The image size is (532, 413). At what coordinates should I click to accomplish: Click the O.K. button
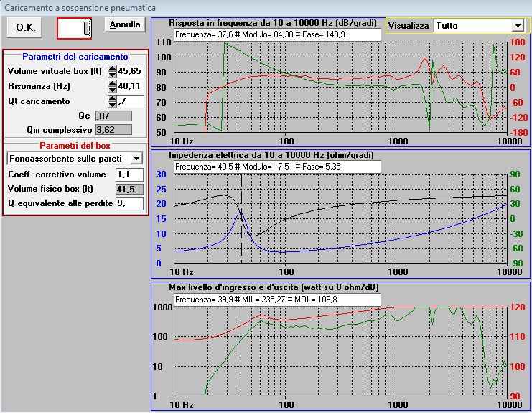[24, 27]
